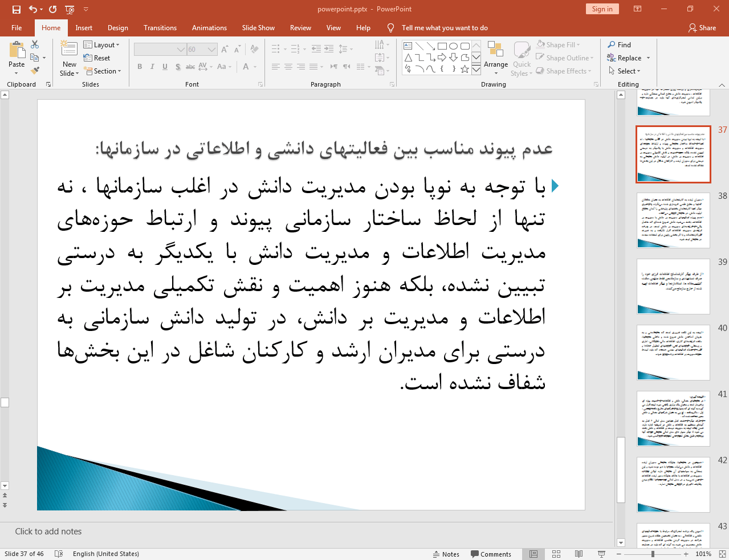Align text right
The width and height of the screenshot is (729, 560).
301,67
